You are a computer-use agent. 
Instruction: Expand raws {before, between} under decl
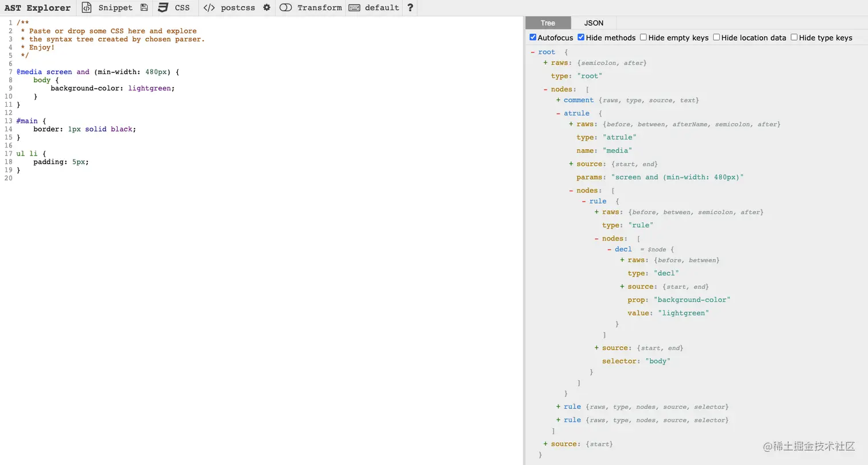[622, 260]
